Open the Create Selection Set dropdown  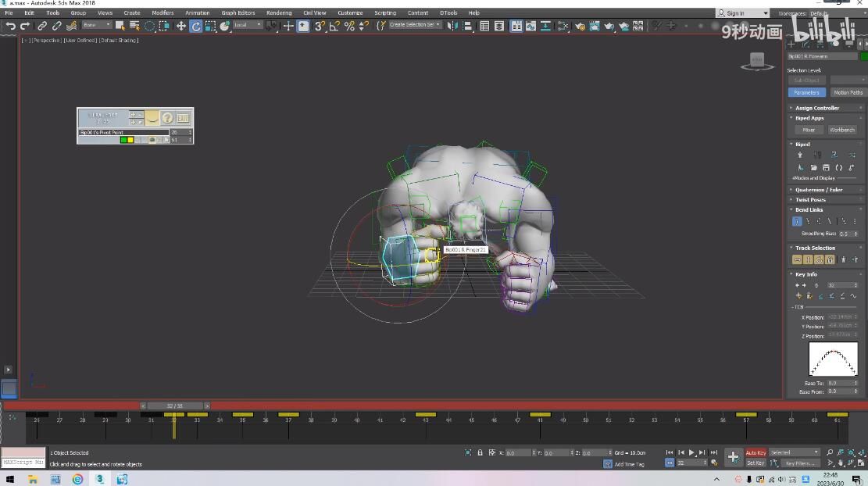(415, 25)
